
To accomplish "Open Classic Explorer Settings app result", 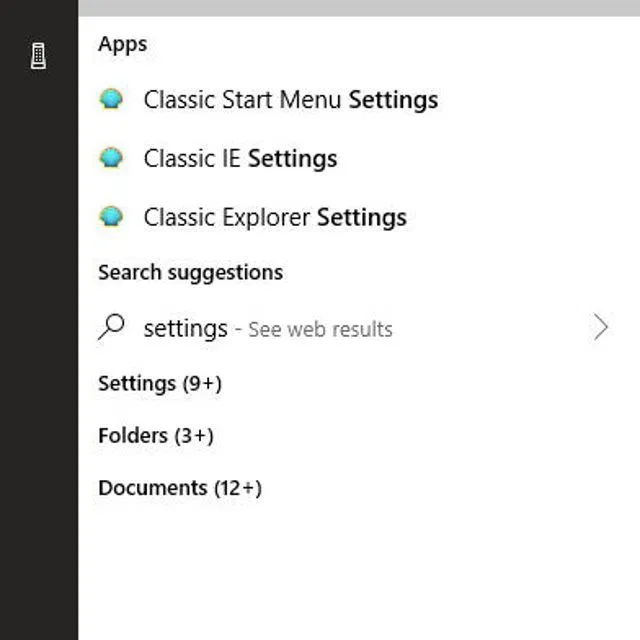I will click(275, 217).
